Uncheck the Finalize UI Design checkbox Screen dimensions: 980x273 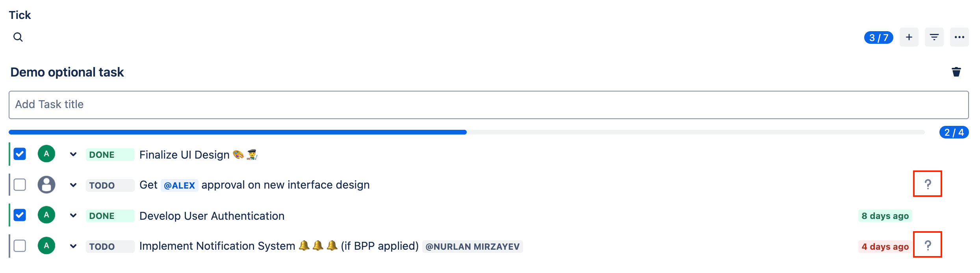tap(20, 154)
